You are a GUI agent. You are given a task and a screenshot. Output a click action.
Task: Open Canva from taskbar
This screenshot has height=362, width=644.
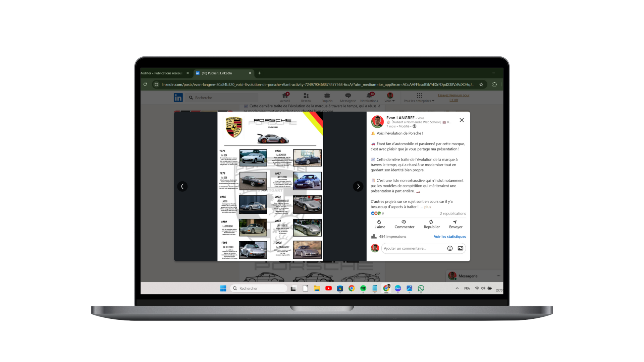click(398, 288)
